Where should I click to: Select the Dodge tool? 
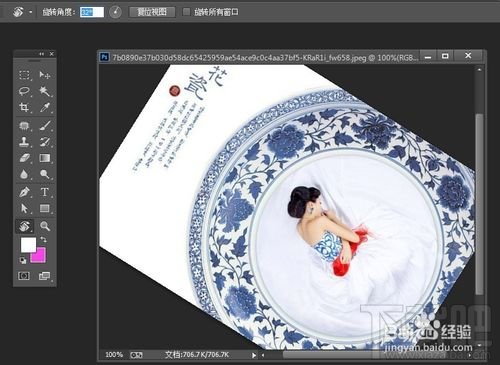pyautogui.click(x=44, y=174)
